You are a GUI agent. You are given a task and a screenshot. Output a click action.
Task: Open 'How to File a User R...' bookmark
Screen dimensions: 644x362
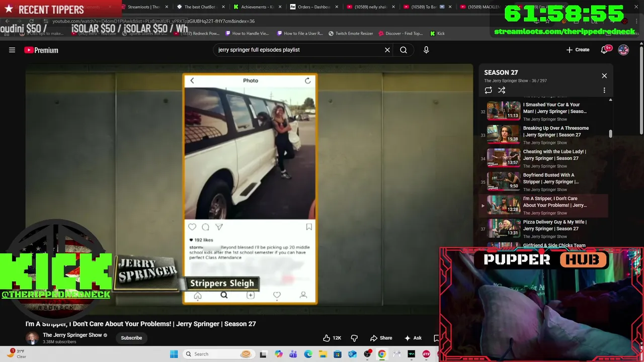300,34
